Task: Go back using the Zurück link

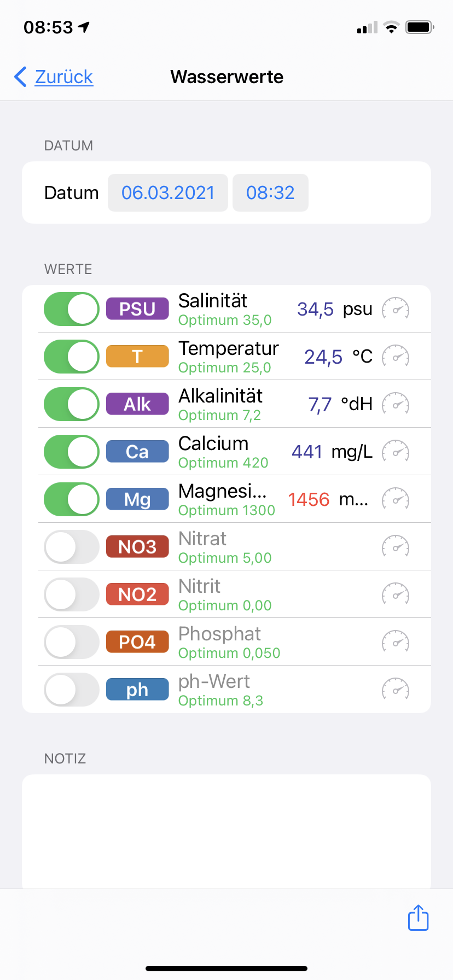Action: point(64,77)
